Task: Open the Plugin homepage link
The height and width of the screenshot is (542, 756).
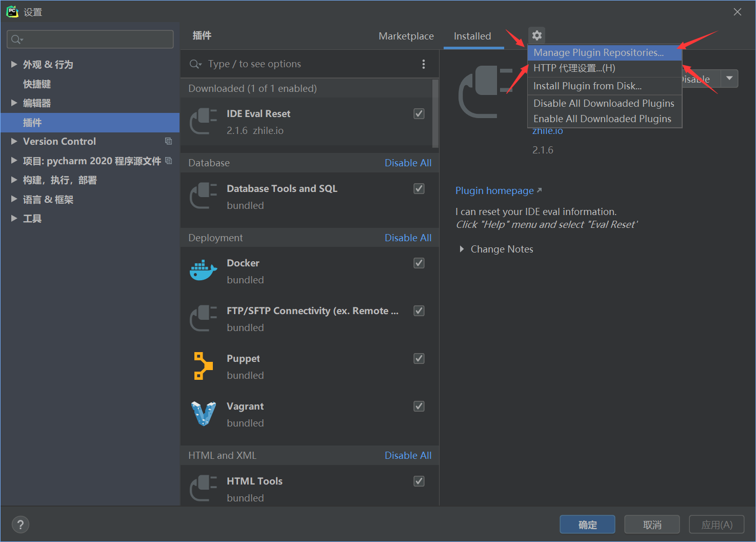Action: tap(494, 190)
